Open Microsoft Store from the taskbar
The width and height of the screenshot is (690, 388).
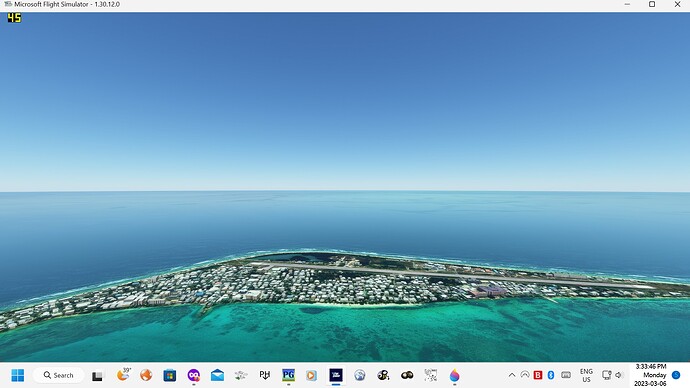tap(170, 375)
